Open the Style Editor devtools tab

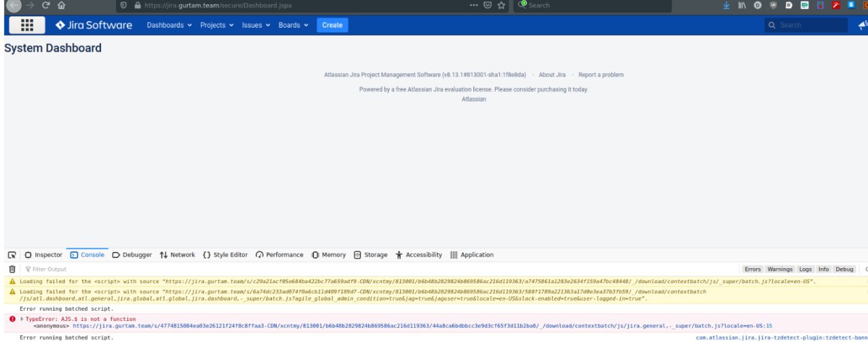click(x=225, y=255)
